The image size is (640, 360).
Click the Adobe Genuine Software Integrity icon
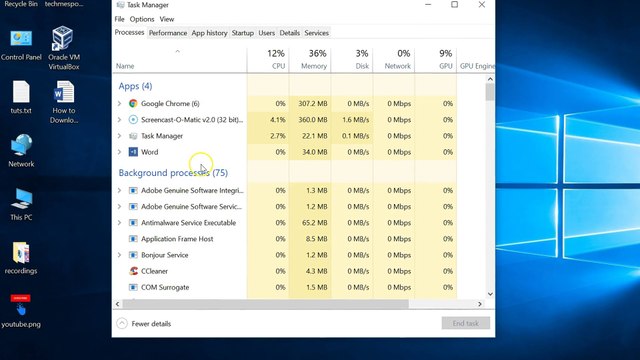coord(133,191)
